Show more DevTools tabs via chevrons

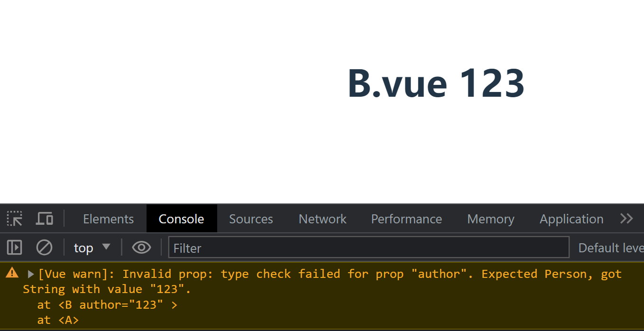pos(626,219)
